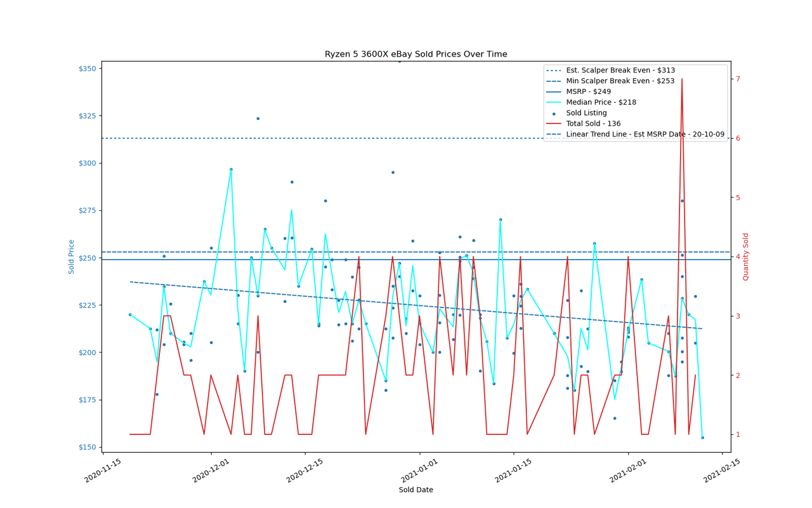Image resolution: width=812 pixels, height=508 pixels.
Task: Click the 'Sold Date' x-axis label
Action: tap(416, 490)
